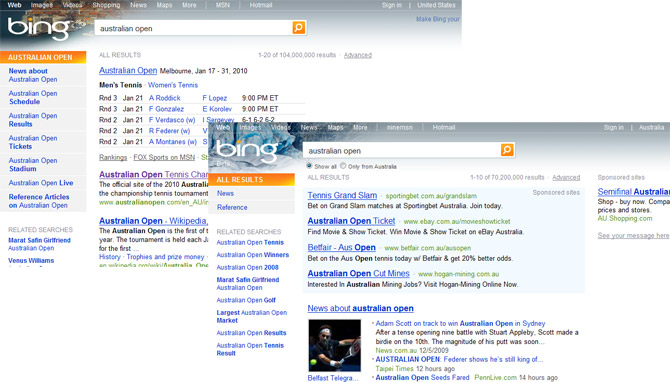Click United States region link
The width and height of the screenshot is (670, 382).
436,5
